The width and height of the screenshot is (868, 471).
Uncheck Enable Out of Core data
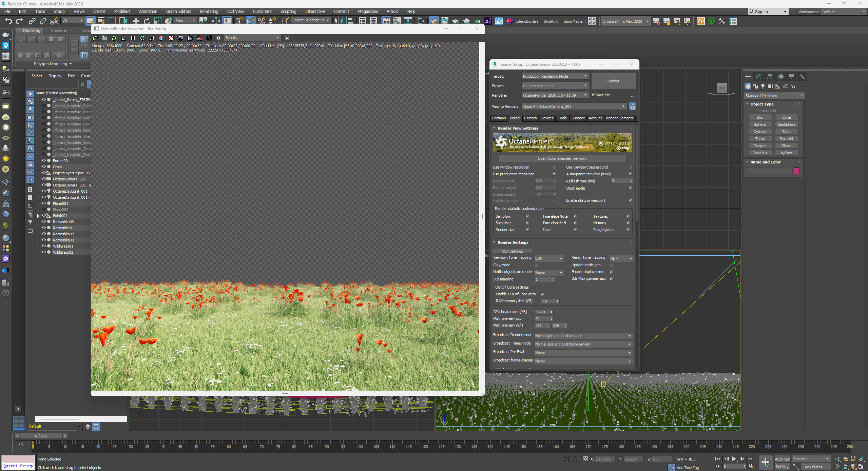(x=542, y=294)
